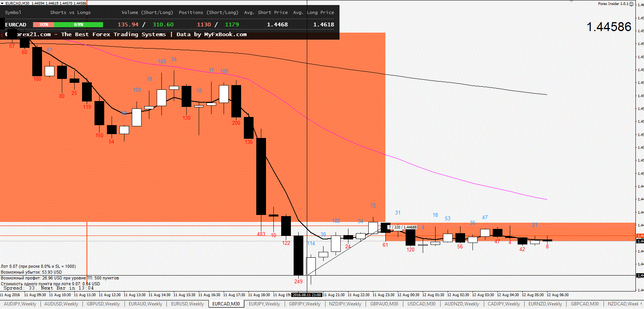
Task: Click the red volume number 150
Action: point(99,135)
